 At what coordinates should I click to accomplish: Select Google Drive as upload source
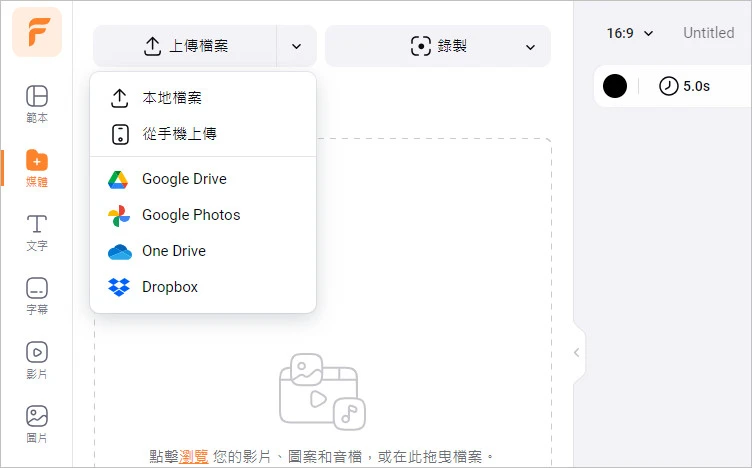tap(203, 179)
